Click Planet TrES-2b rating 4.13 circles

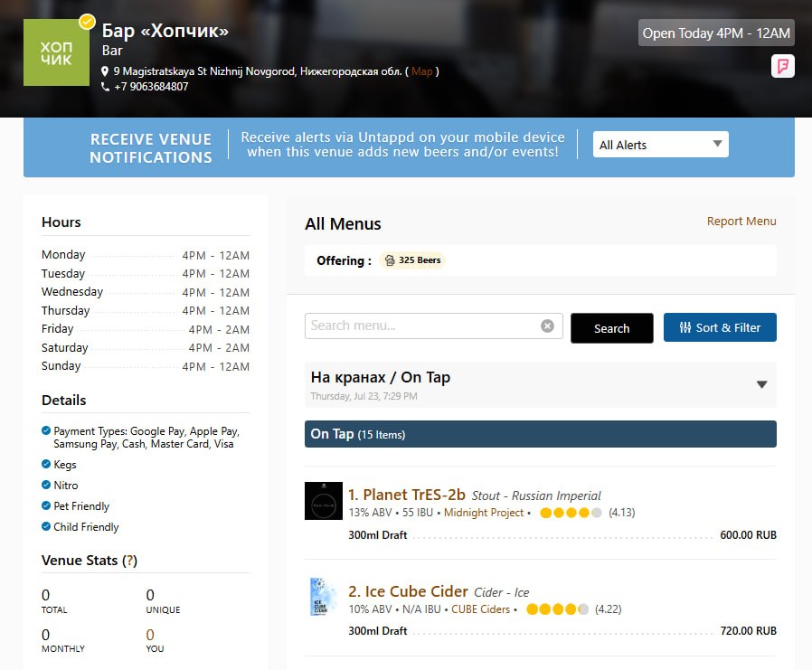pyautogui.click(x=571, y=513)
